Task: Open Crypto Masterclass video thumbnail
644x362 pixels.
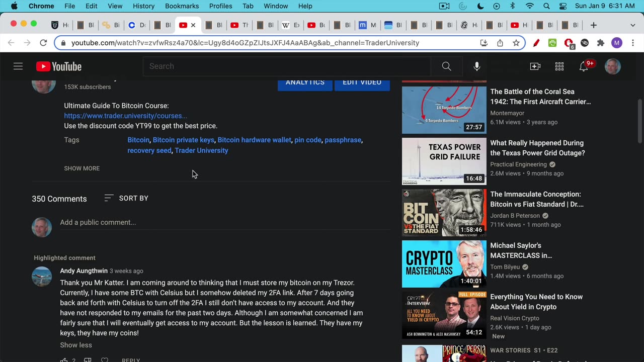Action: click(x=444, y=263)
